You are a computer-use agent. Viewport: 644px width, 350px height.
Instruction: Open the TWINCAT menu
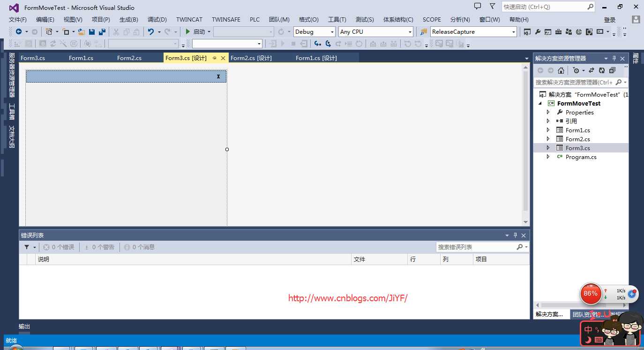(x=189, y=20)
